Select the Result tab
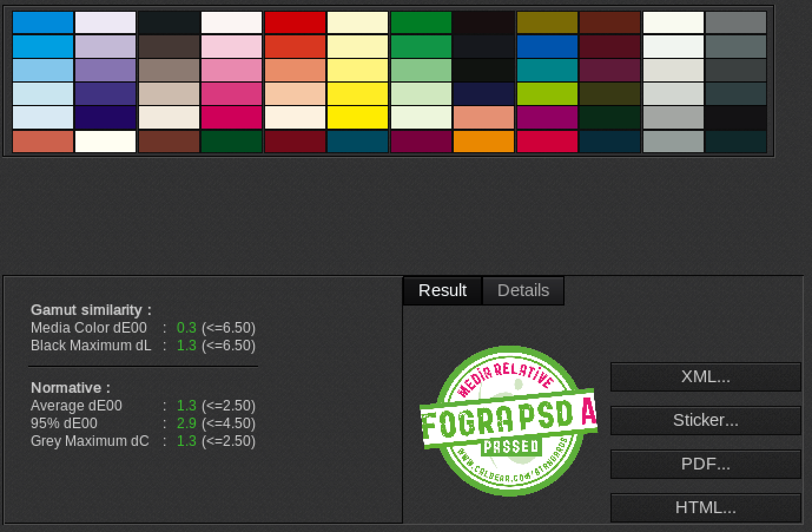The width and height of the screenshot is (812, 532). coord(442,290)
